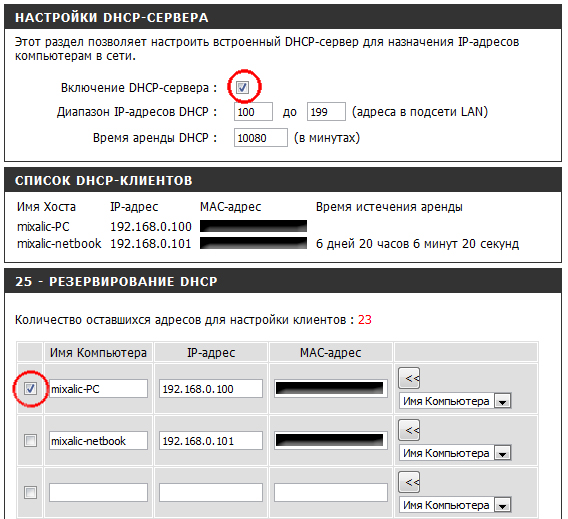The height and width of the screenshot is (519, 568).
Task: Open the computer name dropdown in empty third row
Action: pyautogui.click(x=455, y=505)
